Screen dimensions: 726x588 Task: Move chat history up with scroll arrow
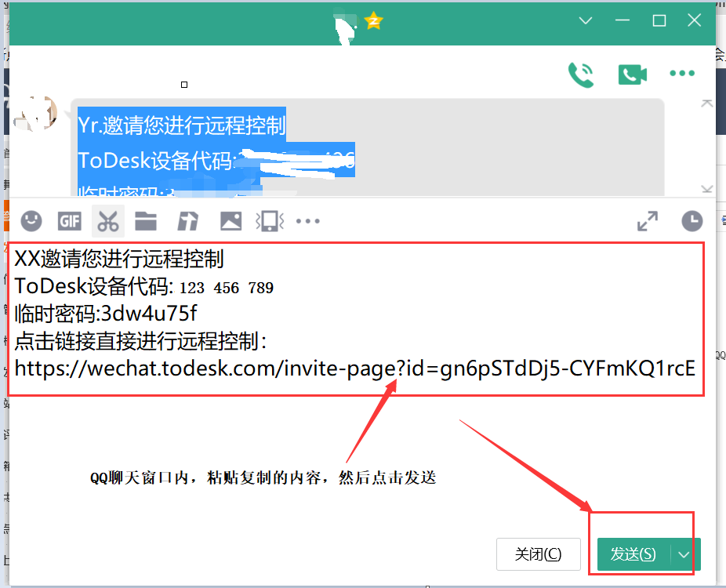706,103
